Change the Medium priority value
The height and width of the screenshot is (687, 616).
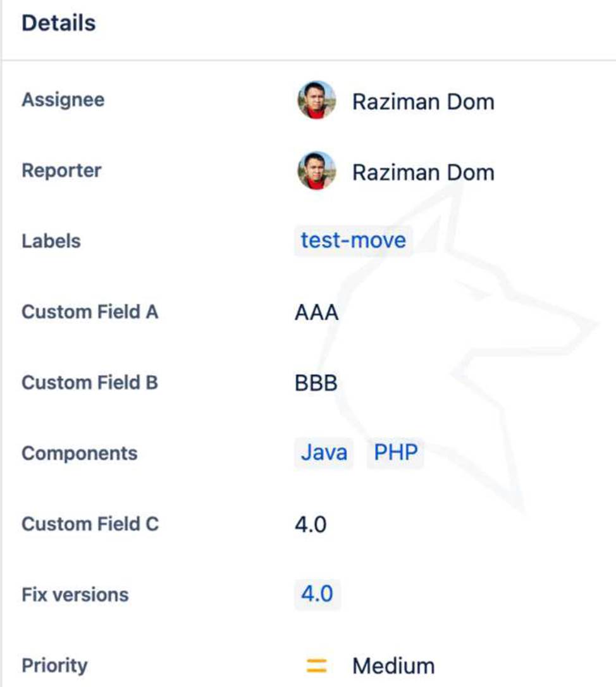point(393,666)
